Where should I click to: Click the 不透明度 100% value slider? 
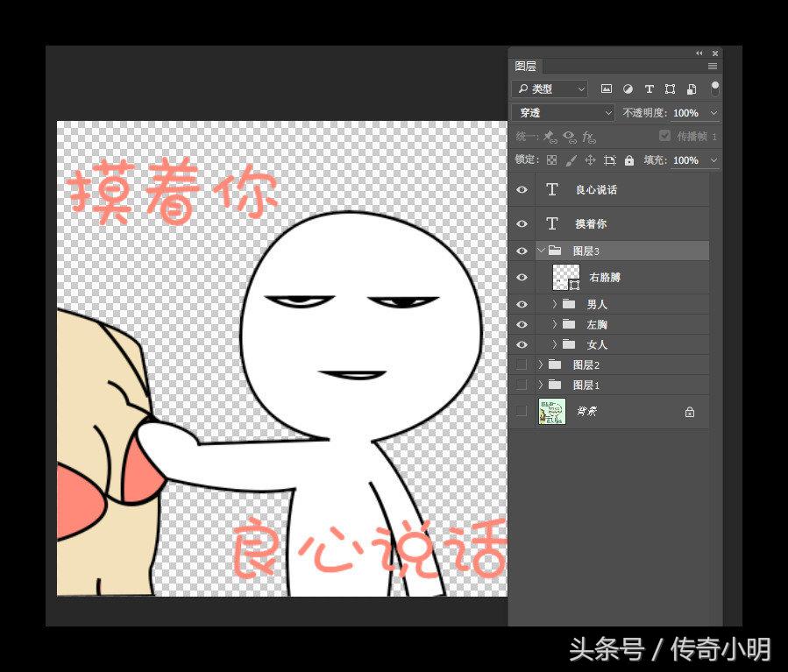tap(688, 112)
